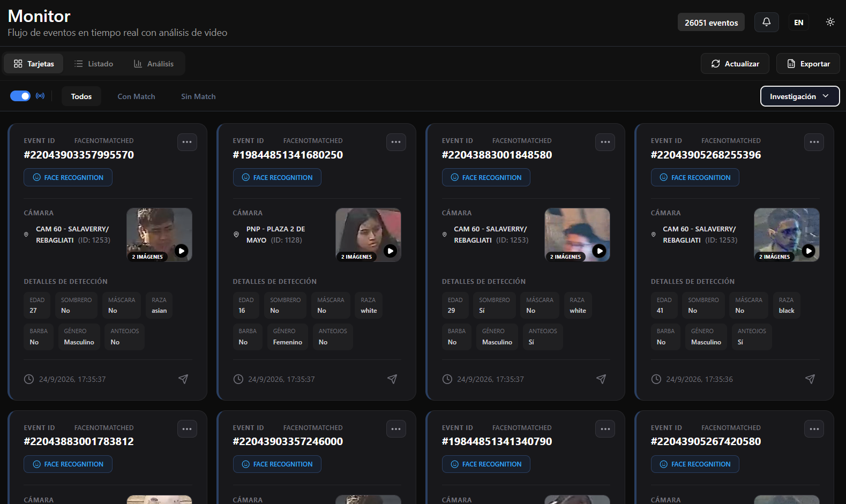Open the Investigación dropdown
Screen dimensions: 846x504
point(800,96)
